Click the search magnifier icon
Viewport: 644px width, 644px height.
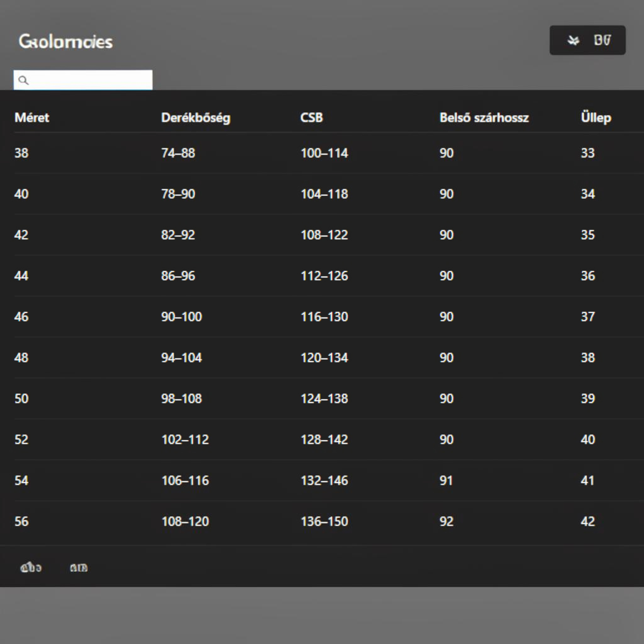[23, 80]
